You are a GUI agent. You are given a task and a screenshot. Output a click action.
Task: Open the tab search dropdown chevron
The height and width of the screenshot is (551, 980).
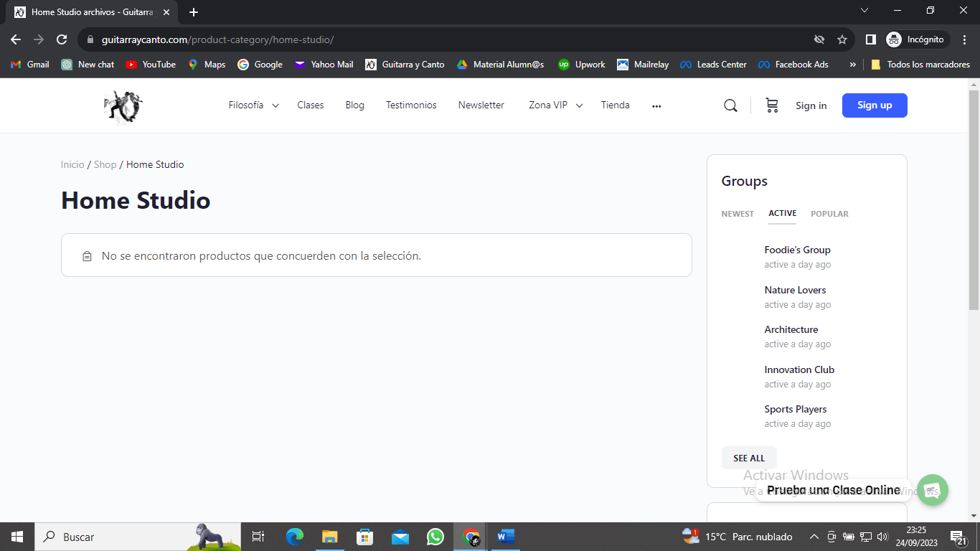tap(864, 11)
